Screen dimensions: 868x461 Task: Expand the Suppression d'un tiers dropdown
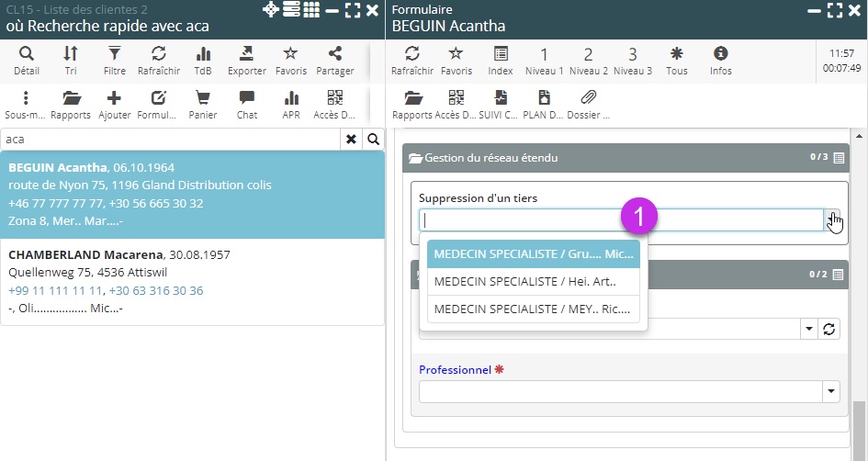point(831,220)
